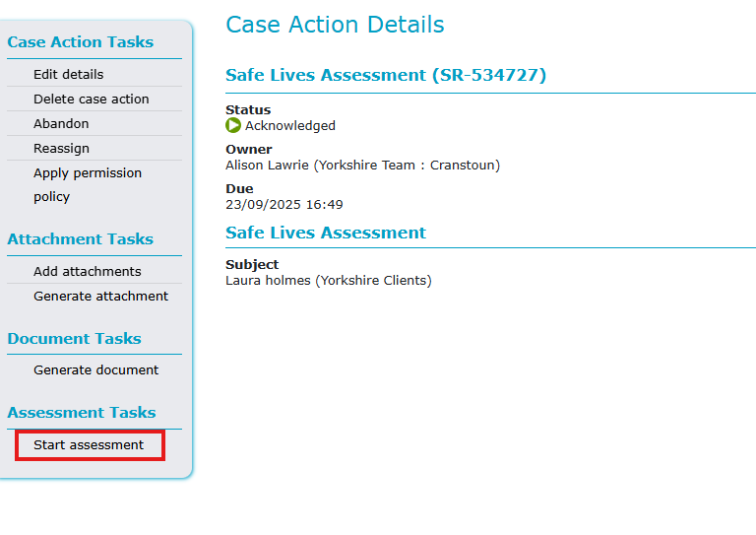Click the Document Tasks heading
The image size is (756, 535).
(74, 338)
